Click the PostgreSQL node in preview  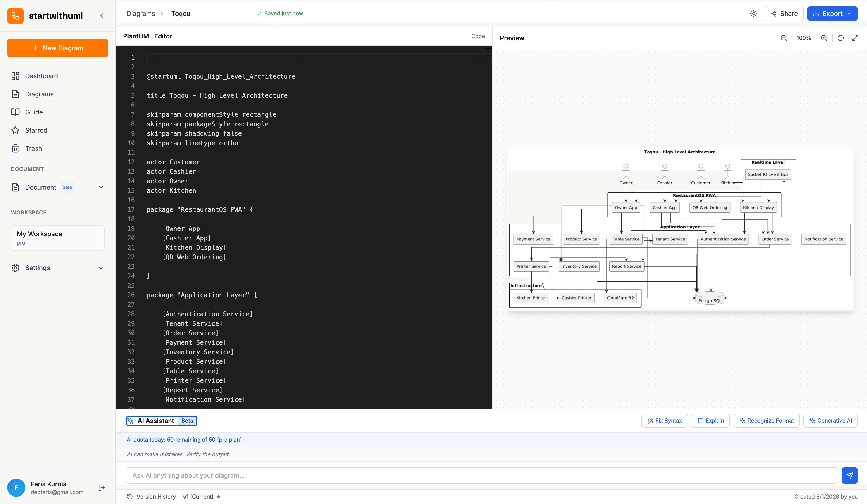pyautogui.click(x=710, y=298)
